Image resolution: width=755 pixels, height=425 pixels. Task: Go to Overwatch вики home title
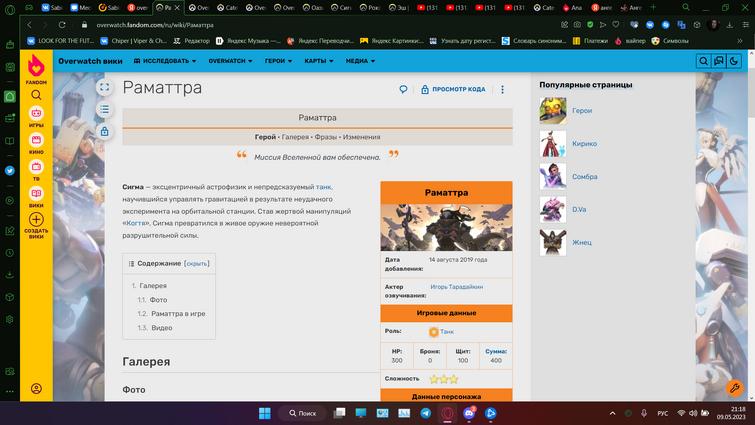click(x=91, y=61)
